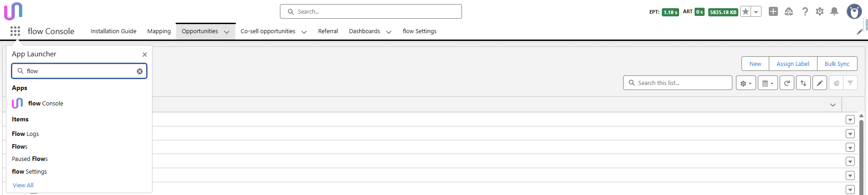Expand the favorites list dropdown arrow
Screen dimensions: 868x195
756,12
